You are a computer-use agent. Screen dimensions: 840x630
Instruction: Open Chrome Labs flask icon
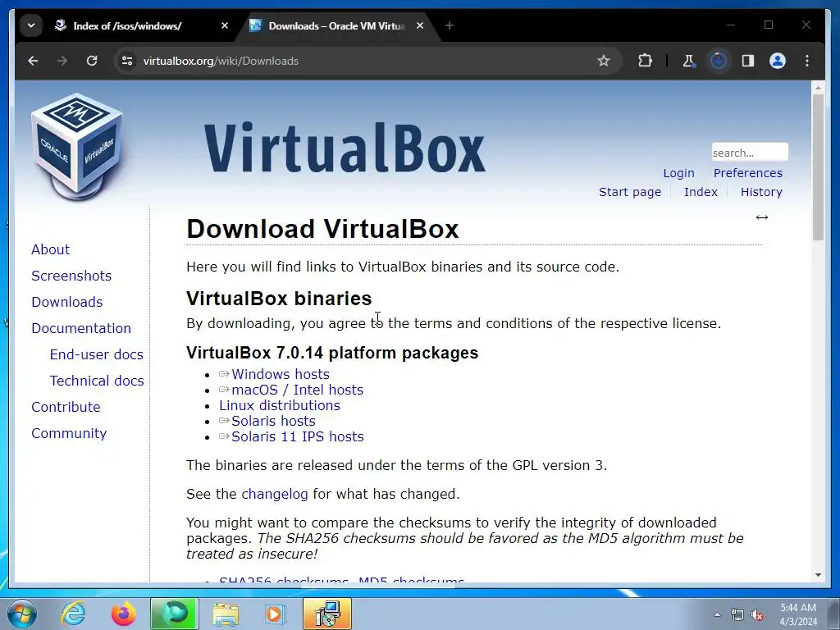[x=688, y=61]
